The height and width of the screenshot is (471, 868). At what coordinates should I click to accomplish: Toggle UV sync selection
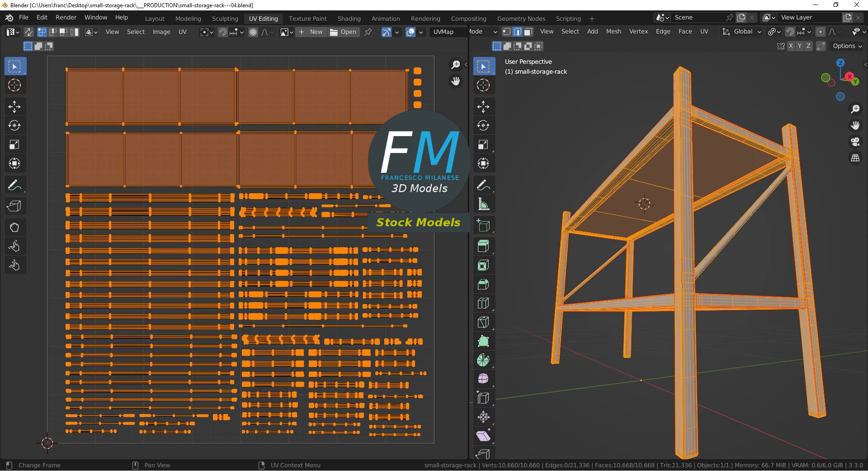(x=28, y=32)
